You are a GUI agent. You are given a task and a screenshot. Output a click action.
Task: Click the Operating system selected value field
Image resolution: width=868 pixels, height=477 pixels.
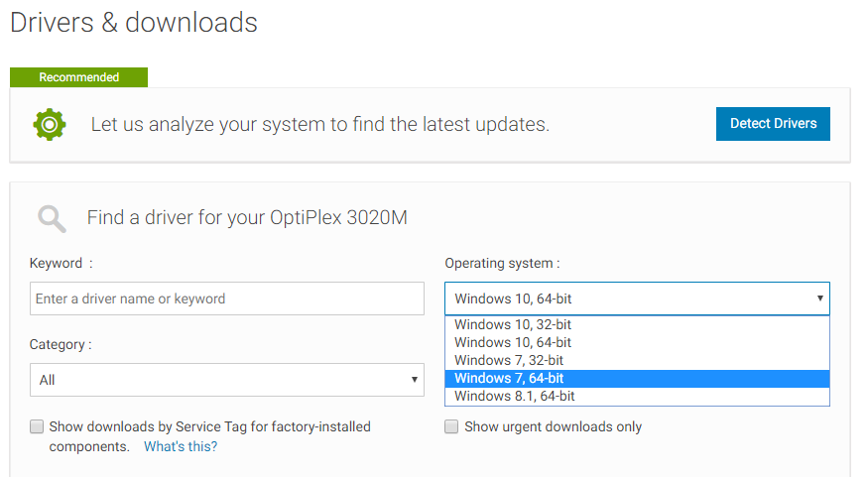(x=637, y=298)
